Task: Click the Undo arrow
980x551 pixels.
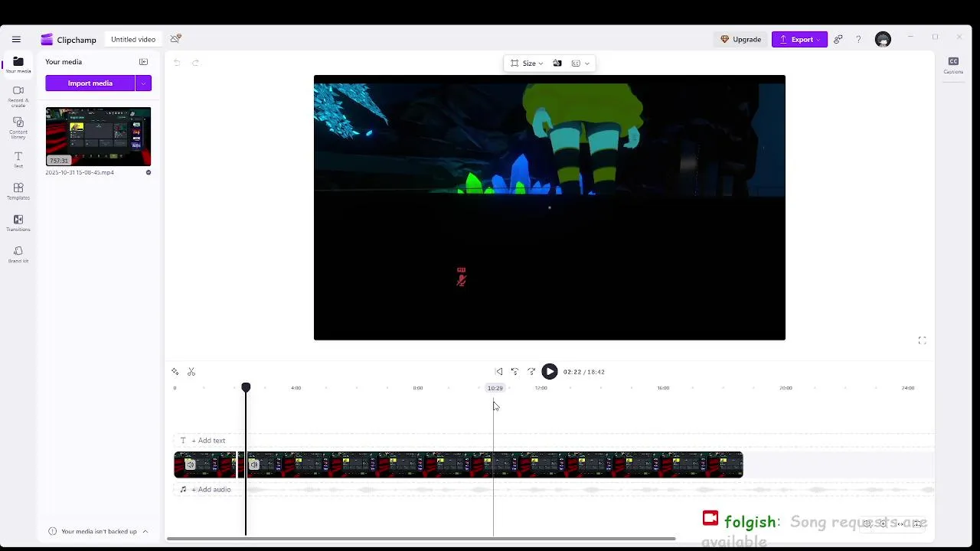Action: (177, 63)
